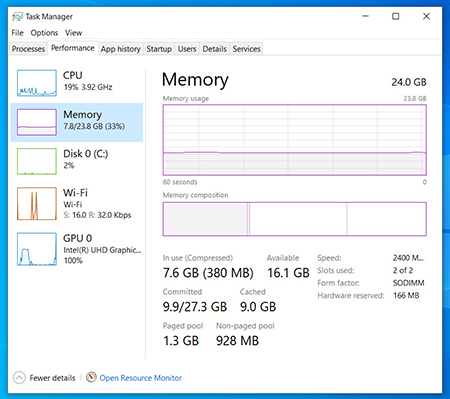This screenshot has width=450, height=399.
Task: Open the GPU 0 usage graph thumbnail
Action: coord(37,249)
